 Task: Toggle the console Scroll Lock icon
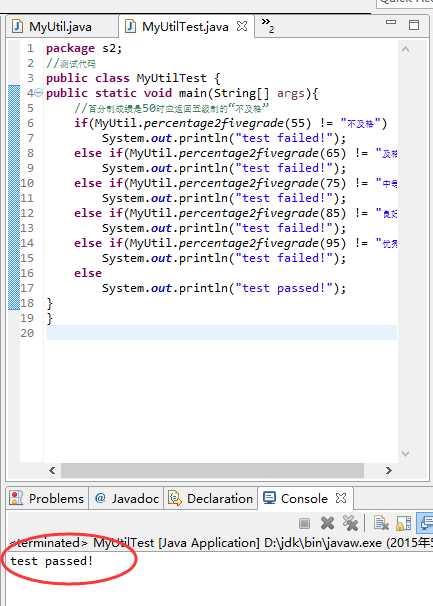click(x=404, y=523)
